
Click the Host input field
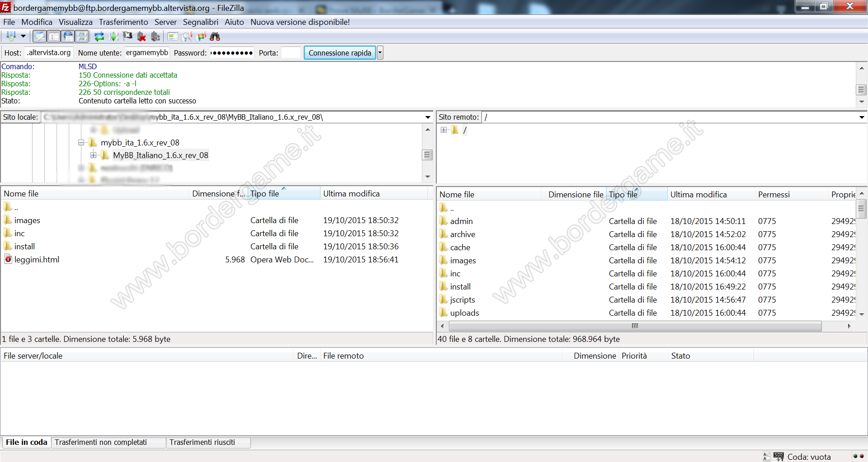[49, 53]
